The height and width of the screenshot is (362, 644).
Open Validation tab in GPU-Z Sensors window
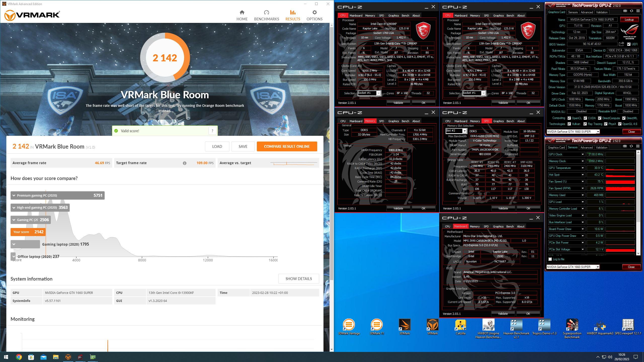pyautogui.click(x=601, y=148)
